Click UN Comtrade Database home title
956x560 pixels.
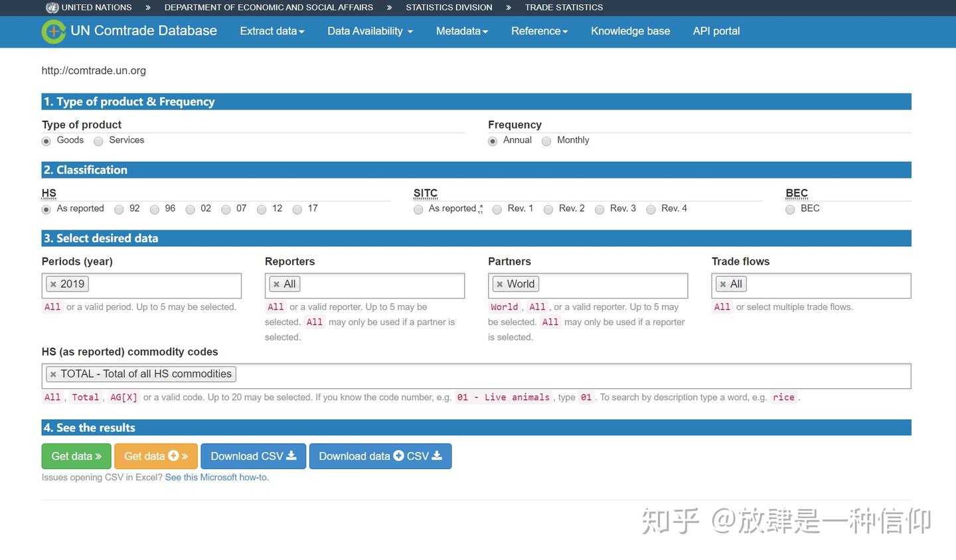point(144,31)
